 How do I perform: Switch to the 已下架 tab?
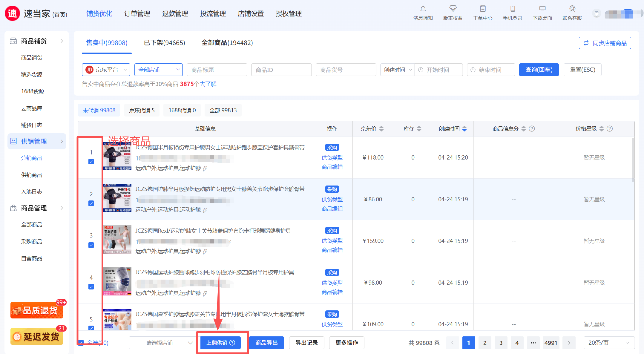164,43
